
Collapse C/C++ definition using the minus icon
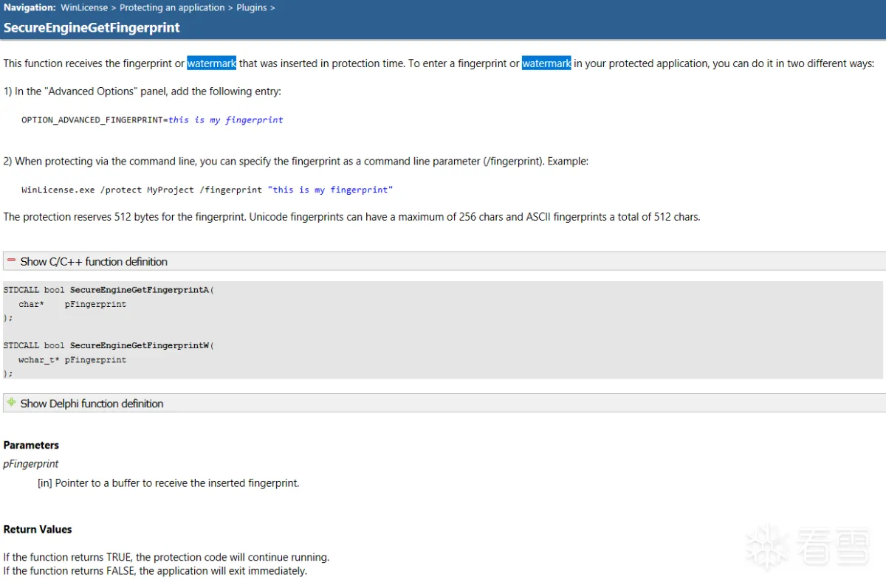point(11,260)
